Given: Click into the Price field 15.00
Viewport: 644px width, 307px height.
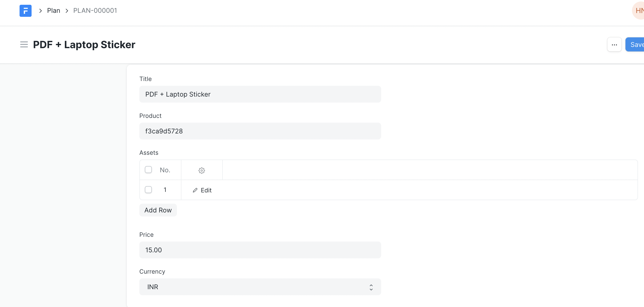Looking at the screenshot, I should 260,250.
